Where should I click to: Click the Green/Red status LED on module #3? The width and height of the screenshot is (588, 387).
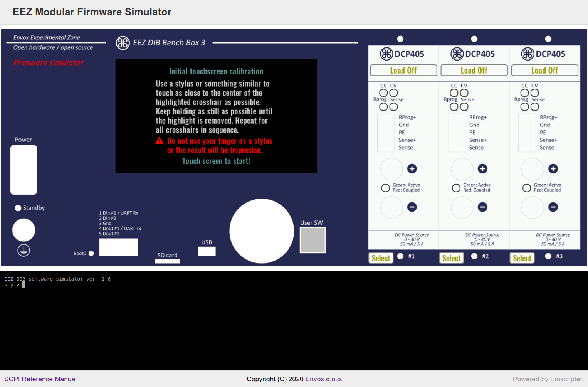(526, 188)
